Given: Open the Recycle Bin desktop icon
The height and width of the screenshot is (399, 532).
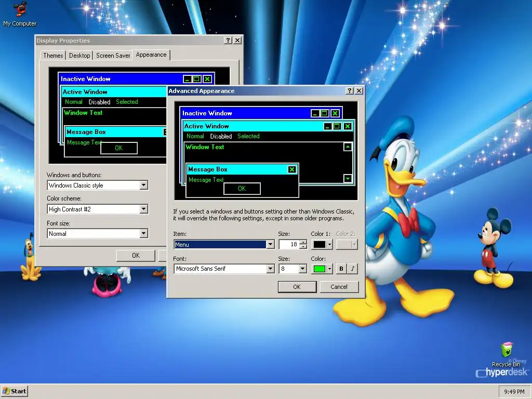Looking at the screenshot, I should [x=506, y=355].
